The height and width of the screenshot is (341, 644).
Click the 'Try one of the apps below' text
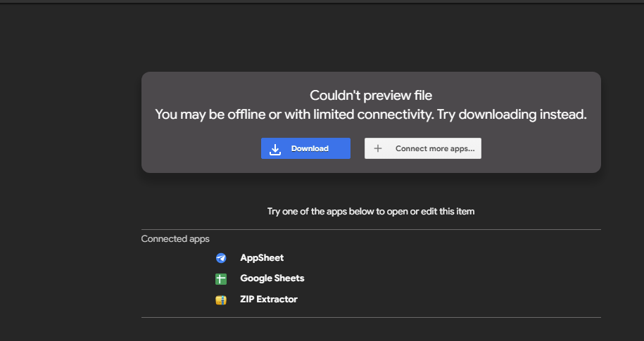click(371, 211)
